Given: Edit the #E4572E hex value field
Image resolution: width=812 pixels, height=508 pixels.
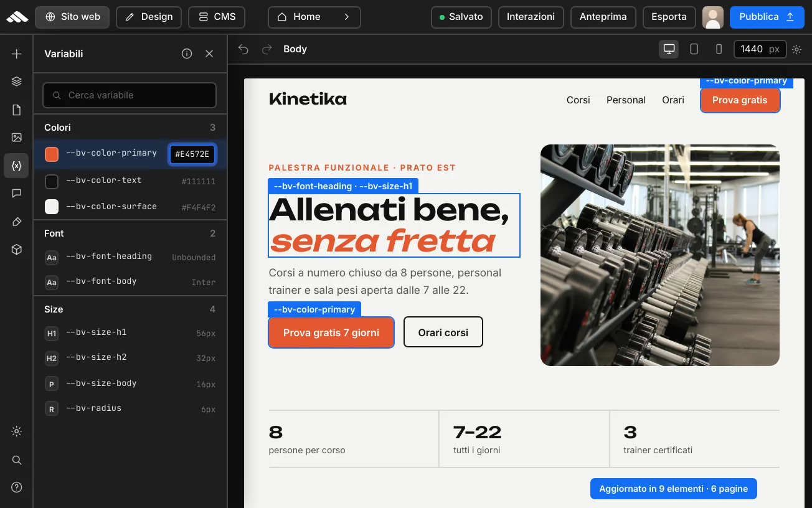Looking at the screenshot, I should 192,154.
